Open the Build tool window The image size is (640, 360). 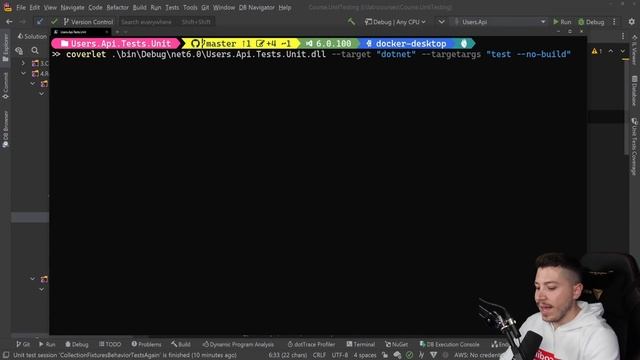(x=181, y=344)
